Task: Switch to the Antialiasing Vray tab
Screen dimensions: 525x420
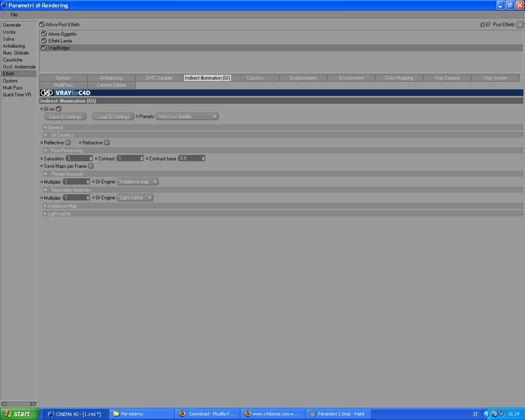Action: tap(112, 78)
